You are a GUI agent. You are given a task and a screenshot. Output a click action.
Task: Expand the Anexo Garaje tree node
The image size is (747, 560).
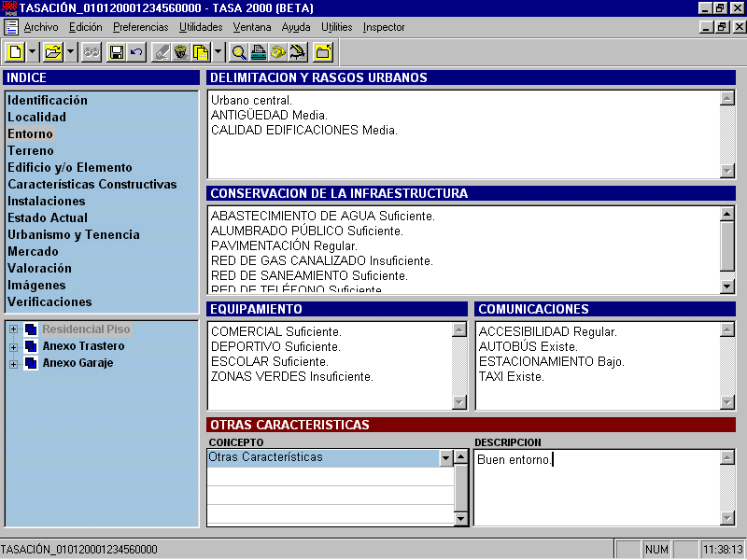[x=13, y=364]
